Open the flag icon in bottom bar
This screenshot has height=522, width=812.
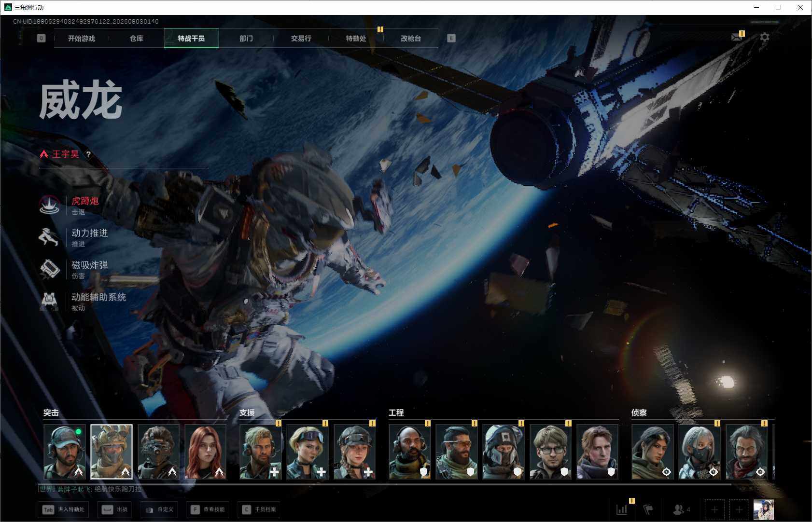(648, 509)
